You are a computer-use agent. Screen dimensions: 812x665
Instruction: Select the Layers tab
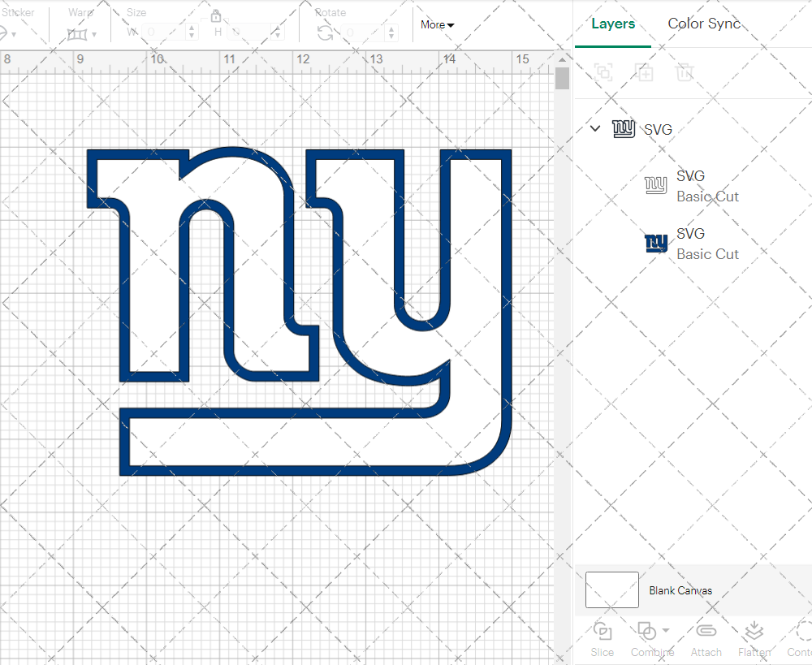pos(613,24)
